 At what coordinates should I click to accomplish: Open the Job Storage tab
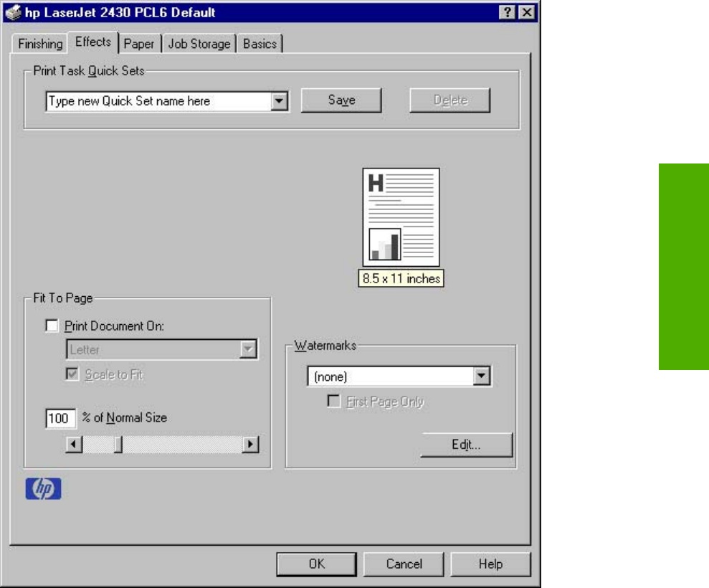point(199,44)
